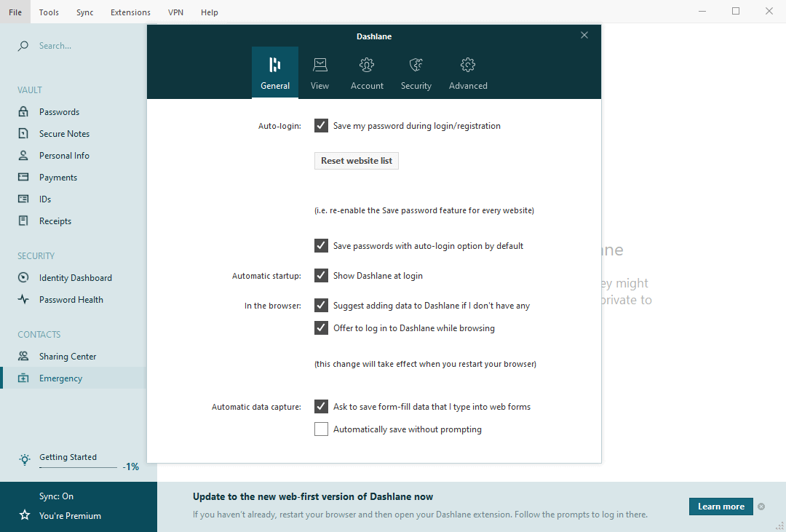Click the Personal Info person icon
This screenshot has width=786, height=532.
23,156
